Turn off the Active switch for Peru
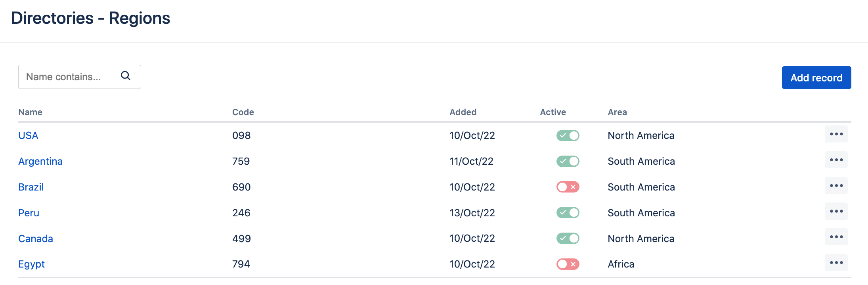The height and width of the screenshot is (285, 868). [x=568, y=213]
